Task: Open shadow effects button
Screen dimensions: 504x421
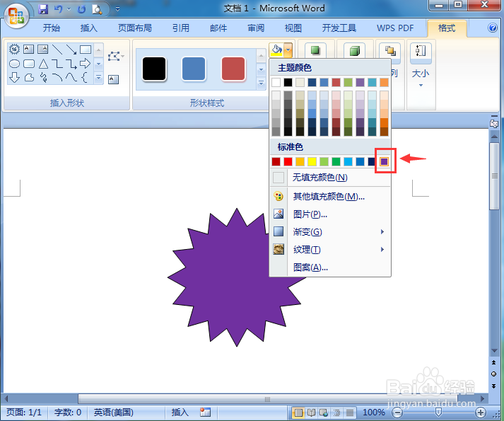Action: click(x=315, y=50)
